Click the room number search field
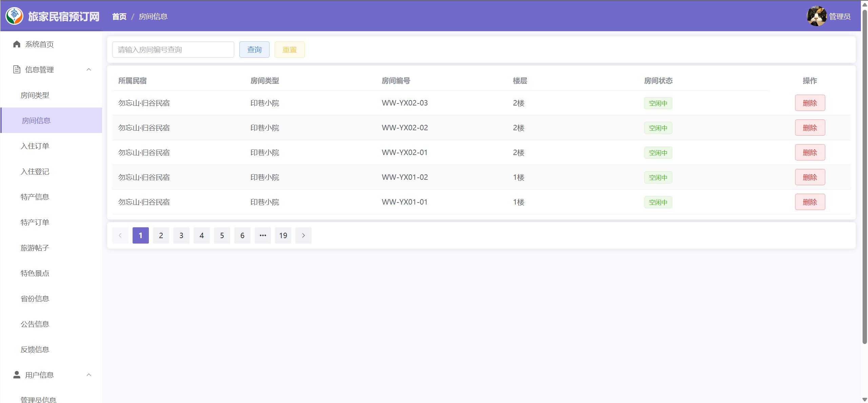 click(173, 50)
